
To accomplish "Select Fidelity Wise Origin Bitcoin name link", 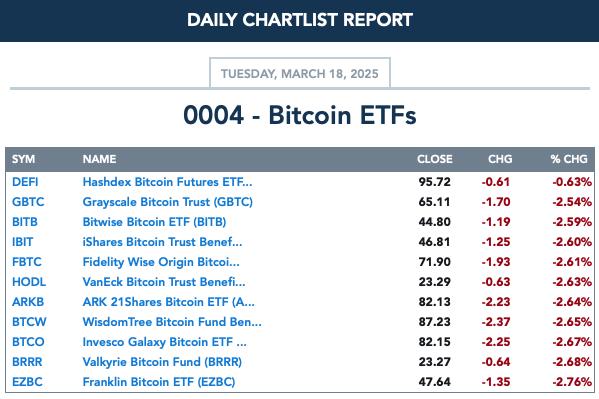I will pyautogui.click(x=161, y=262).
